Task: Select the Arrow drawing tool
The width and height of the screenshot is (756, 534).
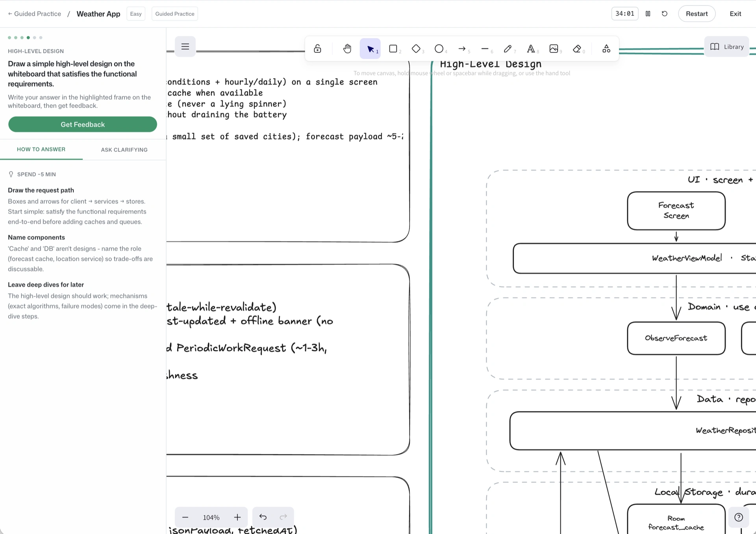Action: tap(462, 48)
